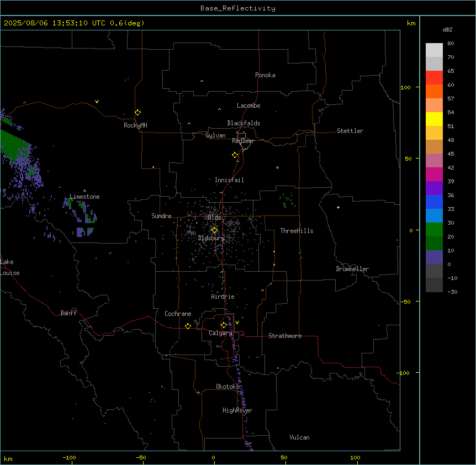The image size is (476, 465).
Task: Click the Didsbury town label
Action: (211, 238)
